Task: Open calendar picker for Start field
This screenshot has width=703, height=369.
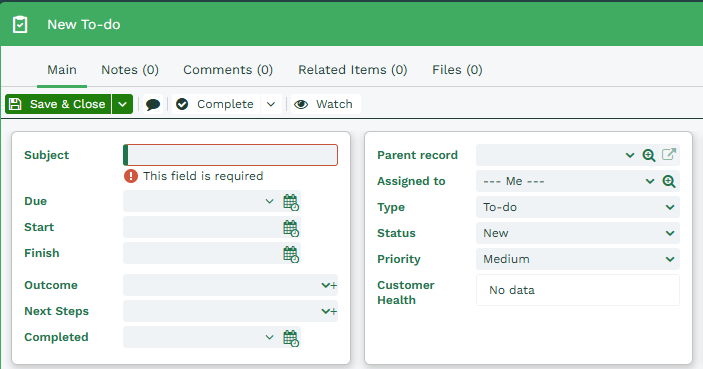Action: 291,228
